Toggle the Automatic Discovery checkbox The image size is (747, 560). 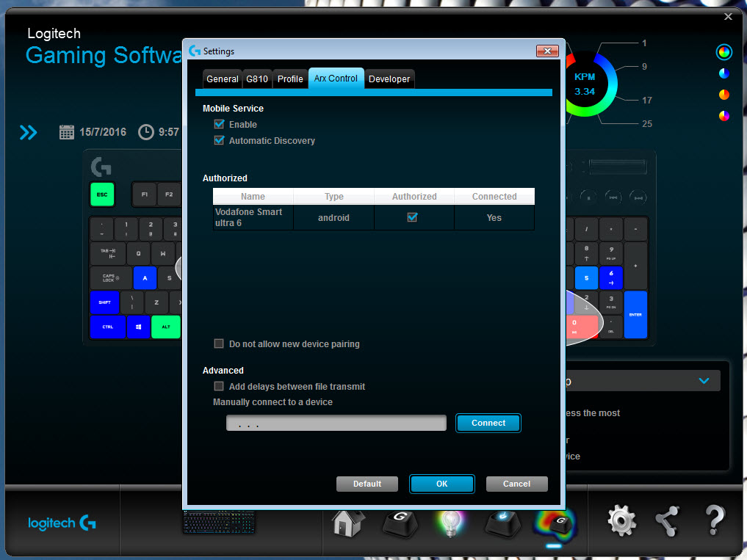[x=219, y=140]
